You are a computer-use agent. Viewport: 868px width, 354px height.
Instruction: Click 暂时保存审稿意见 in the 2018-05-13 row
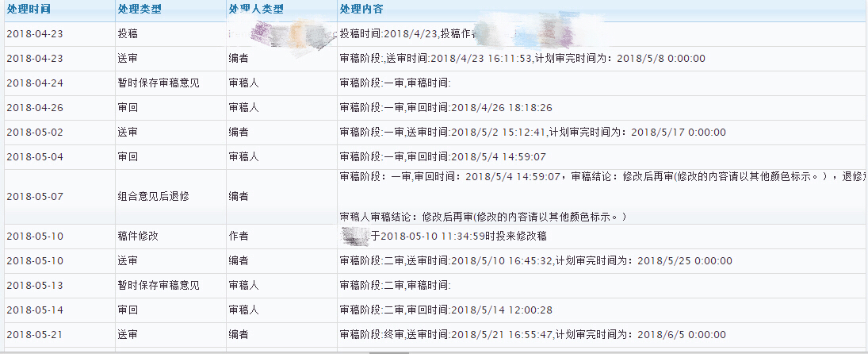point(159,285)
